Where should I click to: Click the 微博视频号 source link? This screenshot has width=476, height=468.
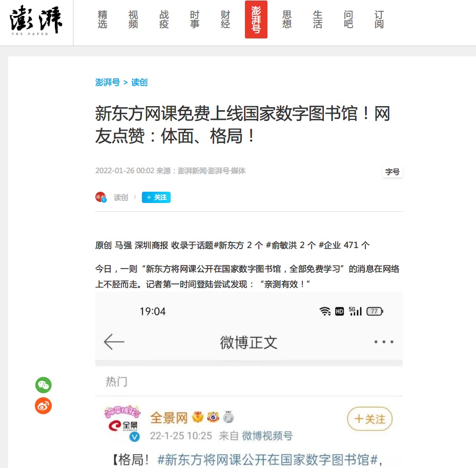(x=267, y=436)
